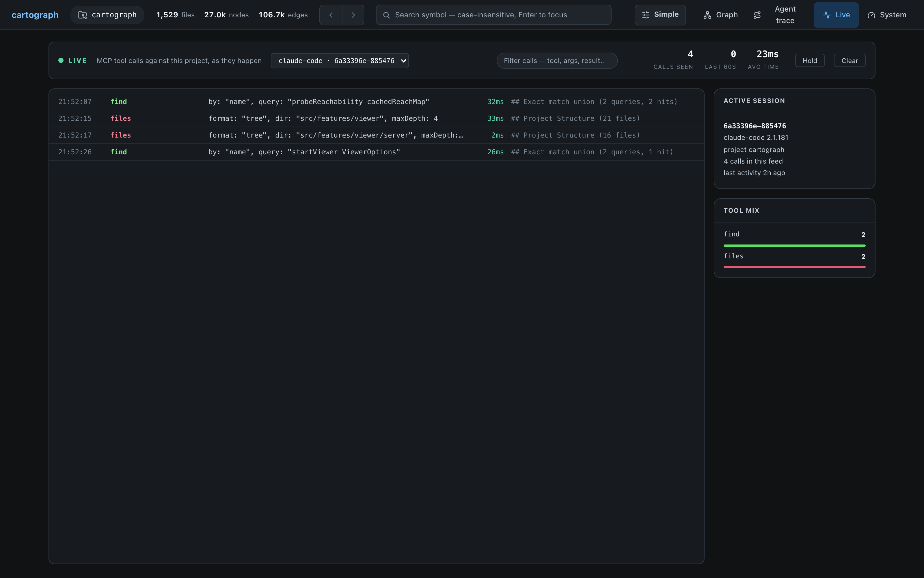Click Project Structure (21 files) result
924x578 pixels.
click(x=575, y=118)
